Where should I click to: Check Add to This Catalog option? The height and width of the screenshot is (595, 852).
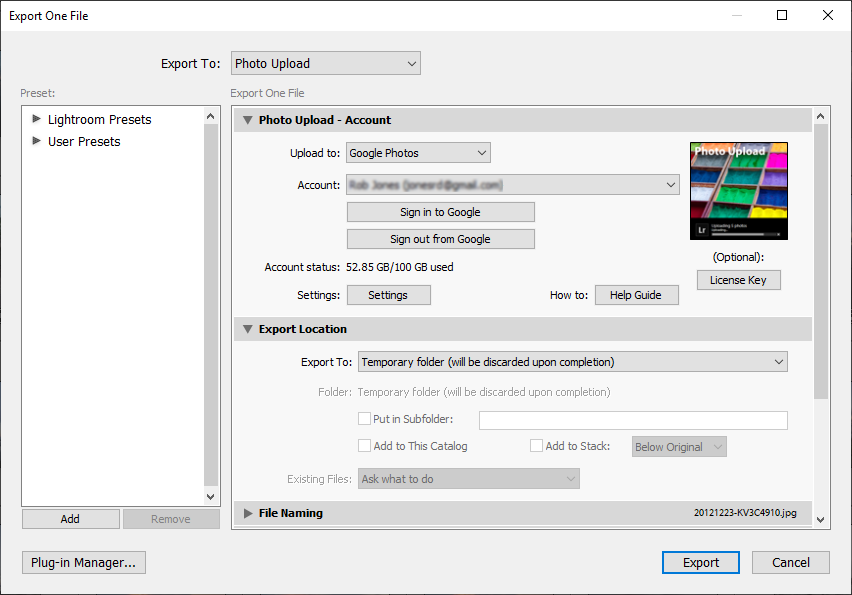point(365,446)
